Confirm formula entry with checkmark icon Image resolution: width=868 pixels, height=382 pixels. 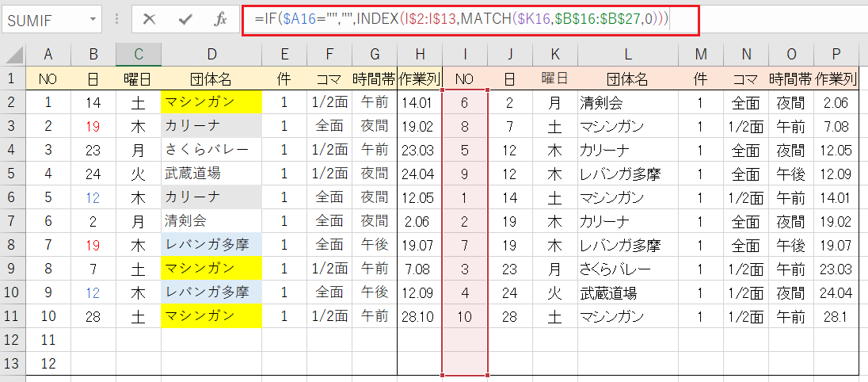click(x=185, y=19)
